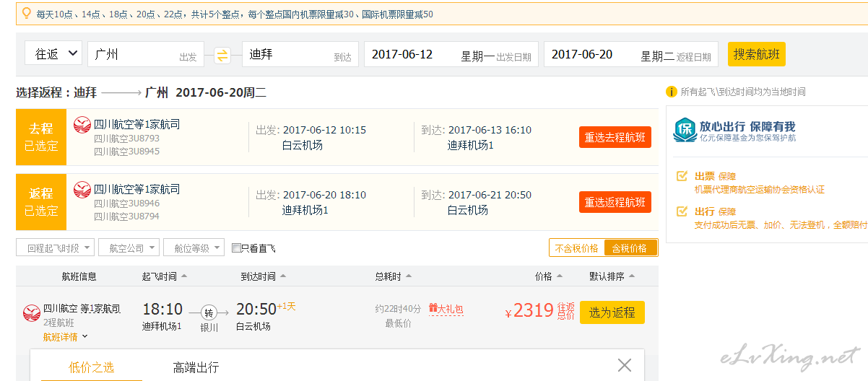The width and height of the screenshot is (868, 381).
Task: Click the 大礼包 gift icon
Action: [433, 309]
